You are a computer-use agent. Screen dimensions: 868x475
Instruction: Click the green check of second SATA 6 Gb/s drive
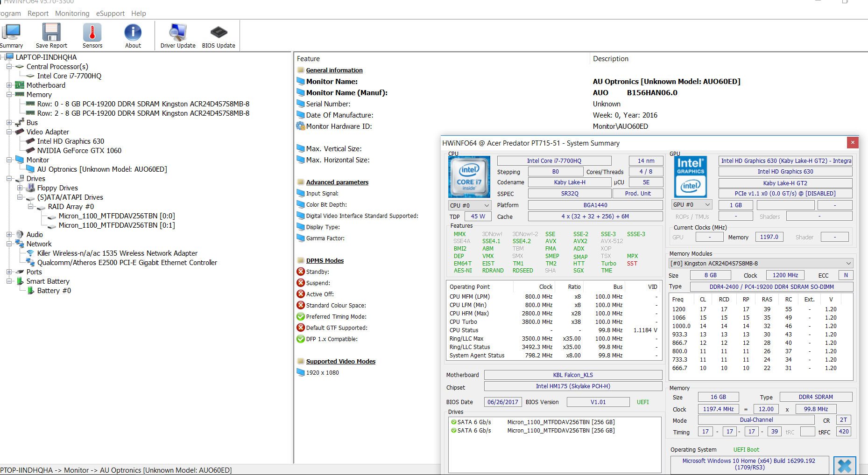453,430
